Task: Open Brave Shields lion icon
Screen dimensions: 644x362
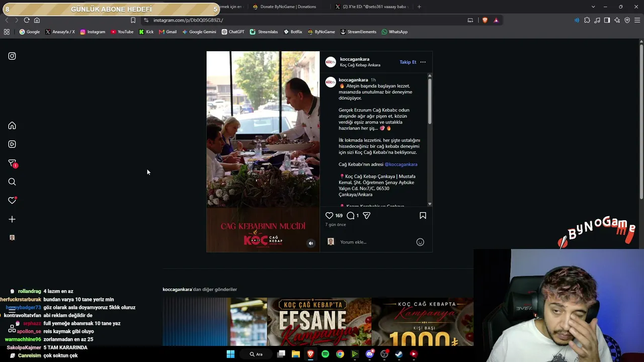Action: [x=485, y=20]
